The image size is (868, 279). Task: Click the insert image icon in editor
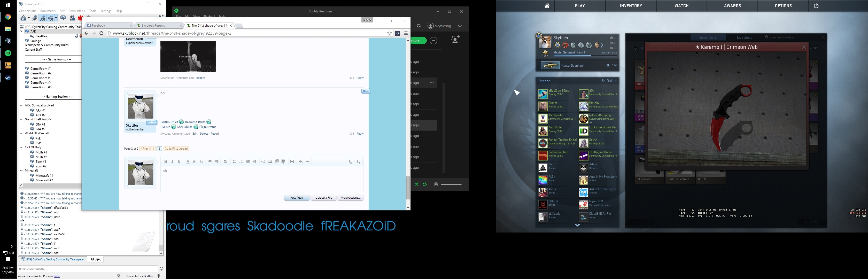tap(270, 162)
